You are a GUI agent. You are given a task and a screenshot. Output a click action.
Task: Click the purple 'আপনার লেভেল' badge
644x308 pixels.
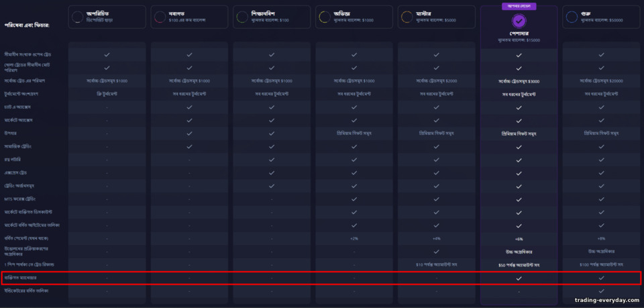tap(519, 6)
